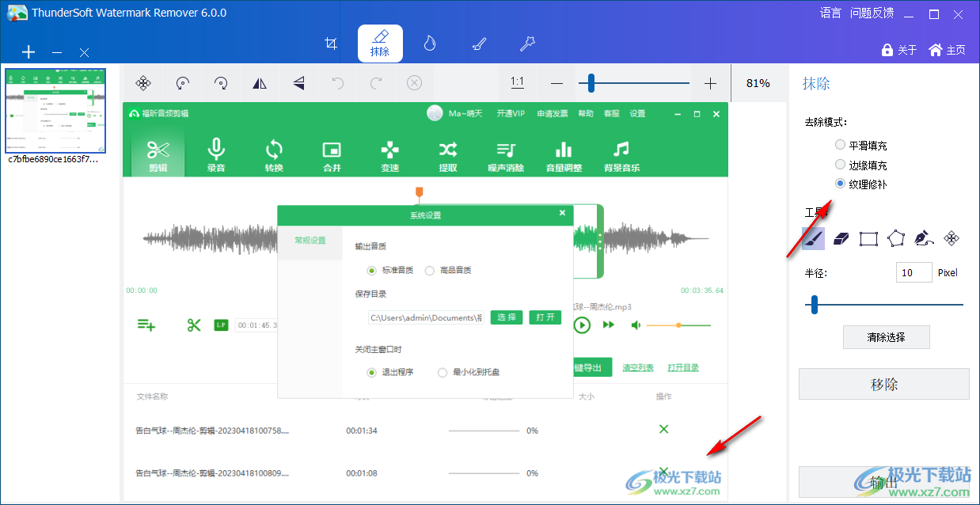Select 边缘填充 removal mode
The width and height of the screenshot is (980, 505).
coord(861,165)
